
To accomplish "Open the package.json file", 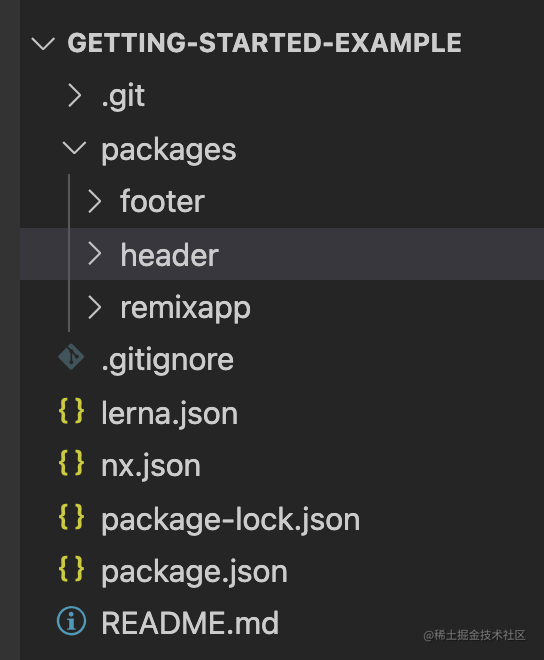I will (194, 572).
